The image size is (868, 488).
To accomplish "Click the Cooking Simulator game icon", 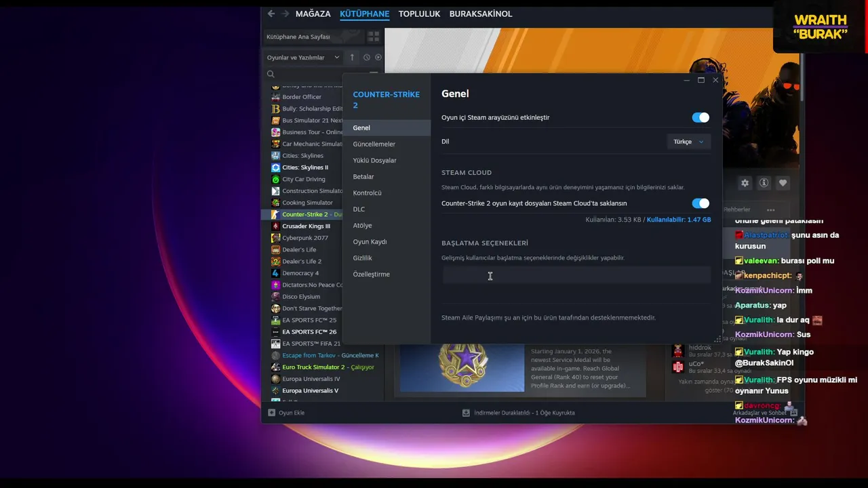I will [x=275, y=203].
